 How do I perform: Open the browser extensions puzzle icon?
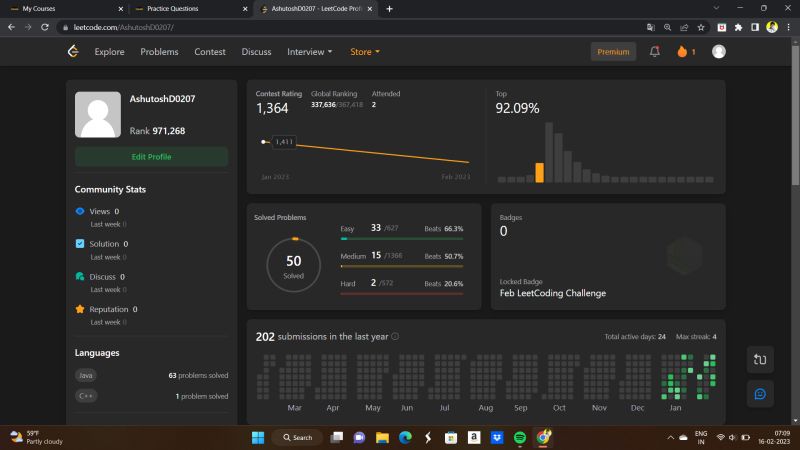pos(738,28)
